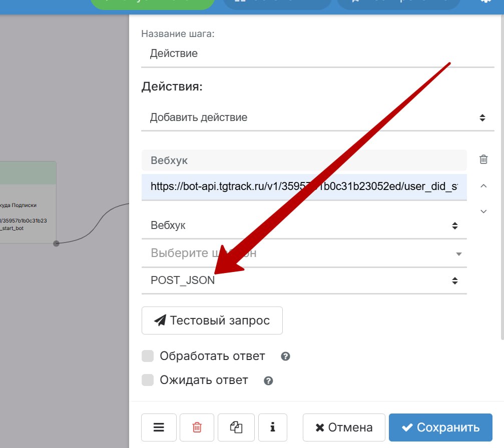The height and width of the screenshot is (448, 504).
Task: Save changes with Сохранить button
Action: 440,427
